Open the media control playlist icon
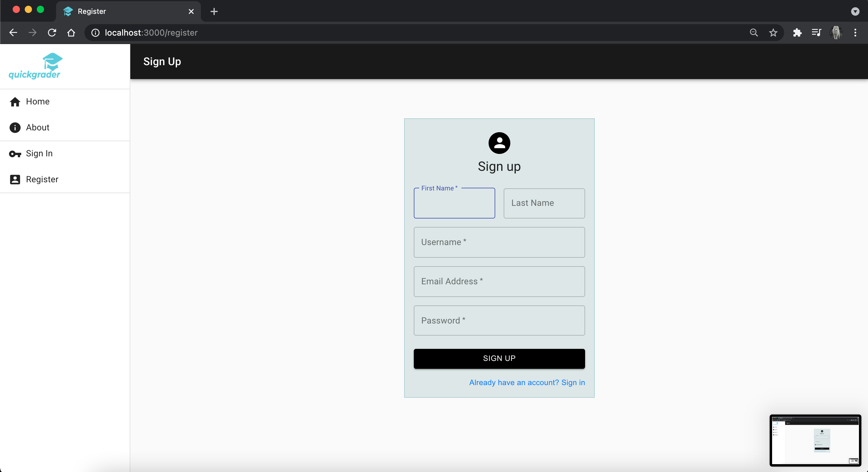The image size is (868, 472). click(816, 33)
